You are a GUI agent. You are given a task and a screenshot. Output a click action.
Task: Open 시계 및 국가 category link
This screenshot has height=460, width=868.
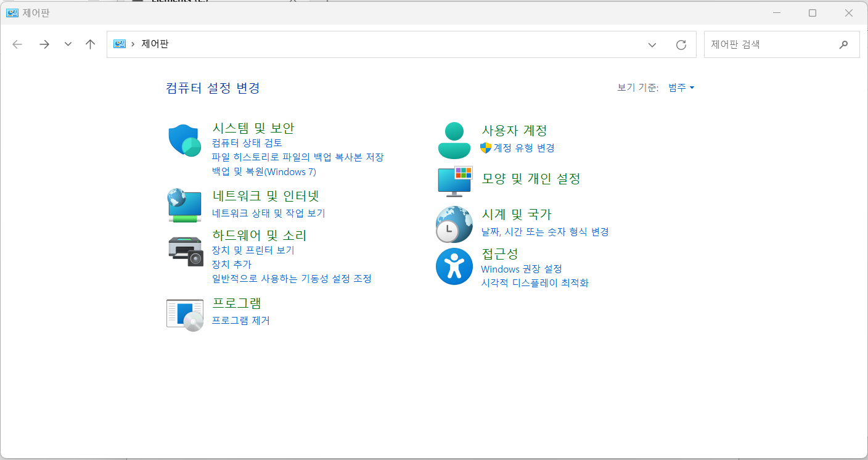coord(517,215)
